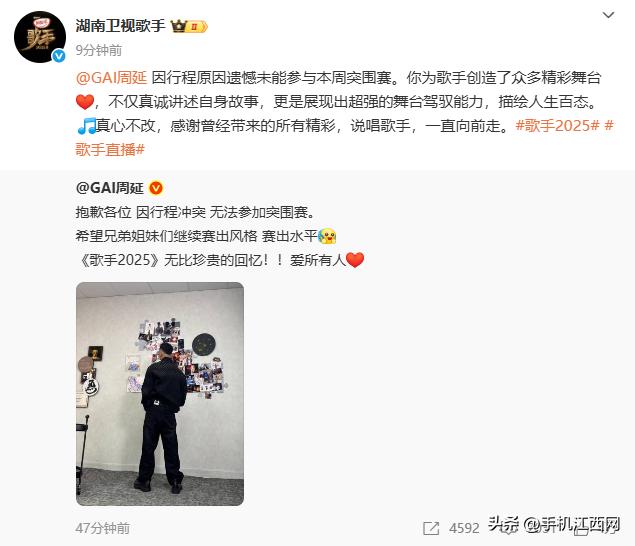Enlarge the photo of man facing wall
This screenshot has height=546, width=635.
pos(160,394)
